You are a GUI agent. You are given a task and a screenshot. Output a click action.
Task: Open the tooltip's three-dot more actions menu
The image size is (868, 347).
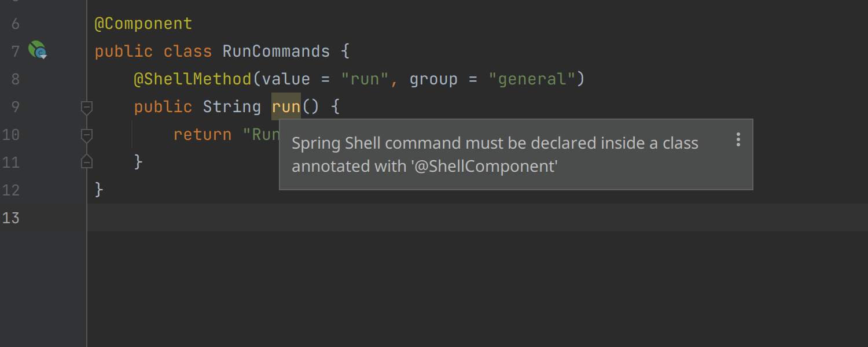click(x=738, y=139)
